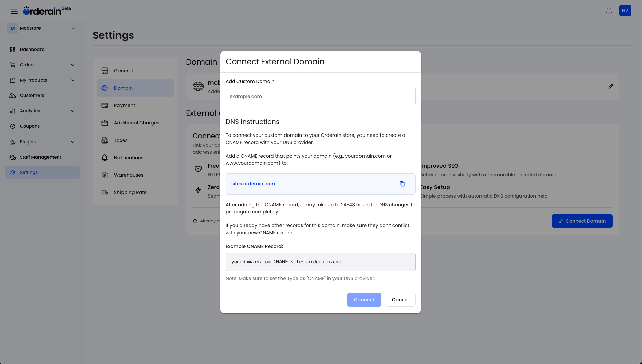Switch to the General settings tab

pos(124,71)
